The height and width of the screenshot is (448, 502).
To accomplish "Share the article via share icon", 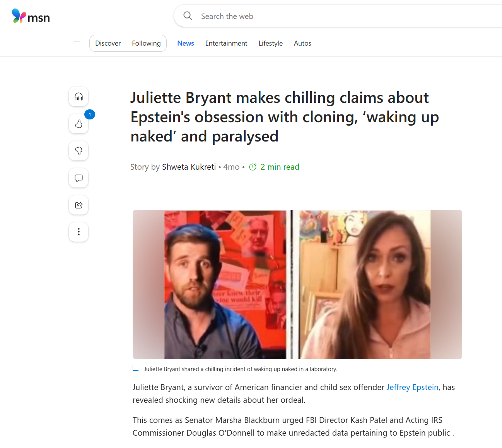I will [79, 205].
